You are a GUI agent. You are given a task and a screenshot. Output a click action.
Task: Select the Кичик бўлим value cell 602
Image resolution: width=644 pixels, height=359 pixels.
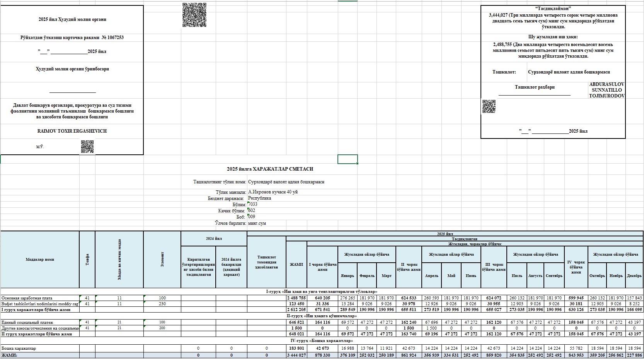tap(252, 210)
